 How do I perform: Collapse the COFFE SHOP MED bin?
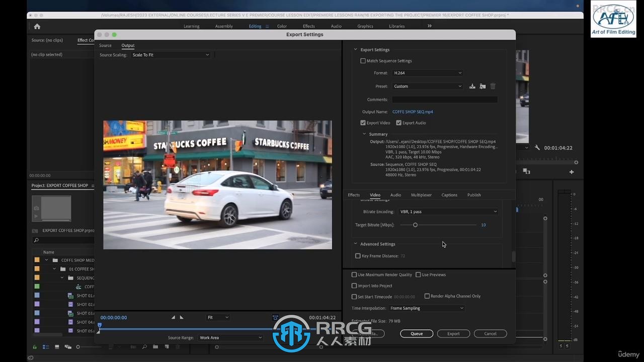pyautogui.click(x=47, y=260)
